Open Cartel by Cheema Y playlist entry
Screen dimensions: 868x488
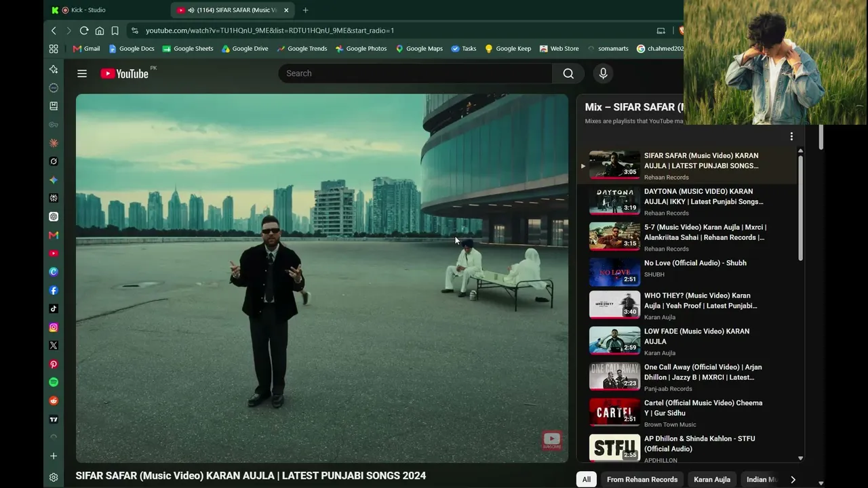pyautogui.click(x=686, y=413)
